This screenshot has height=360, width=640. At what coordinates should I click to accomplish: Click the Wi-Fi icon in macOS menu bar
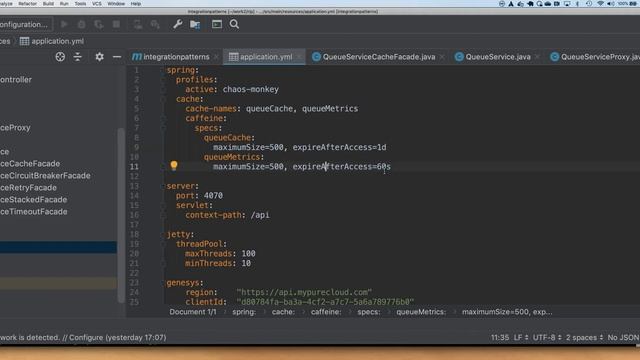pos(600,4)
